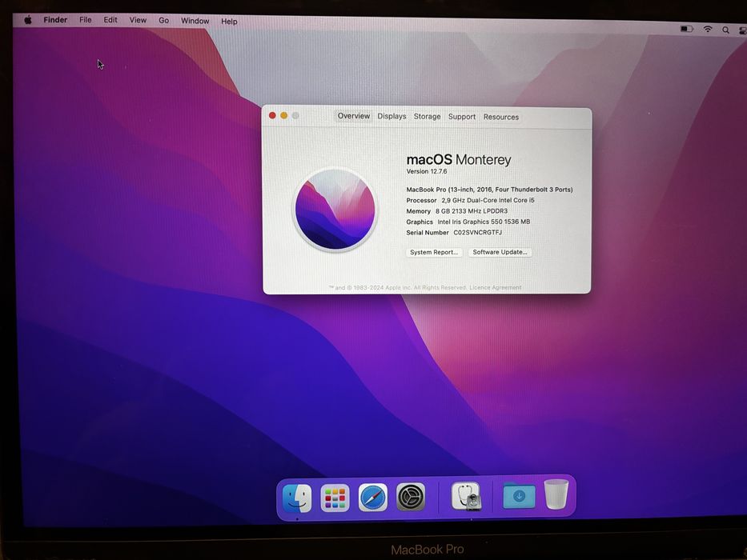Click the Version 12.7.6 text
The image size is (747, 560).
coord(427,171)
